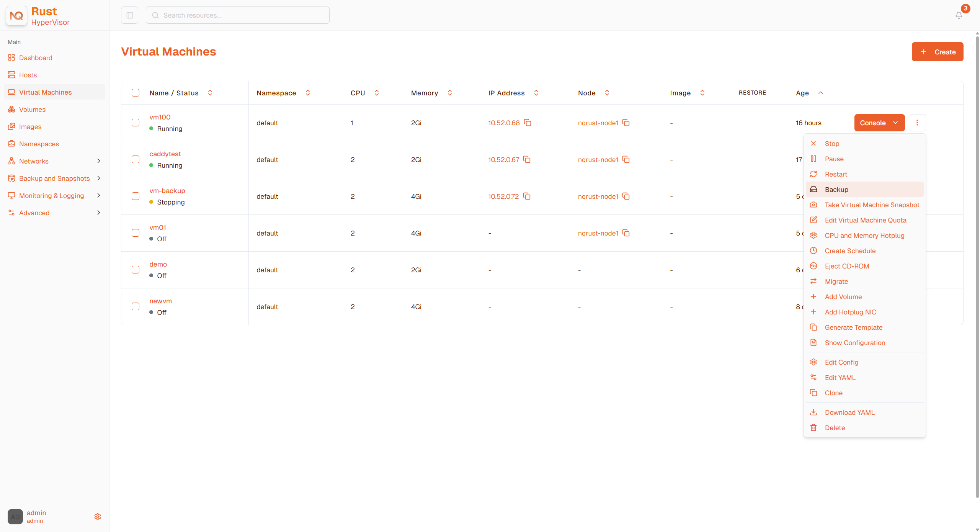Choose Delete from actions menu
This screenshot has width=980, height=532.
(864, 428)
